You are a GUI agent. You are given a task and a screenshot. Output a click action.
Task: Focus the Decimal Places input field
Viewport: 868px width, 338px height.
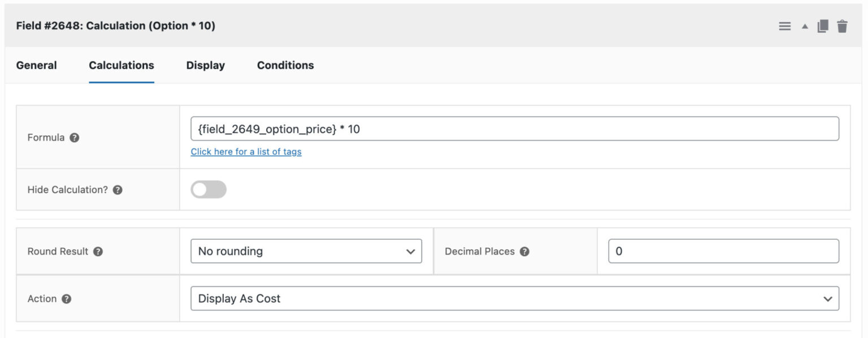point(723,251)
